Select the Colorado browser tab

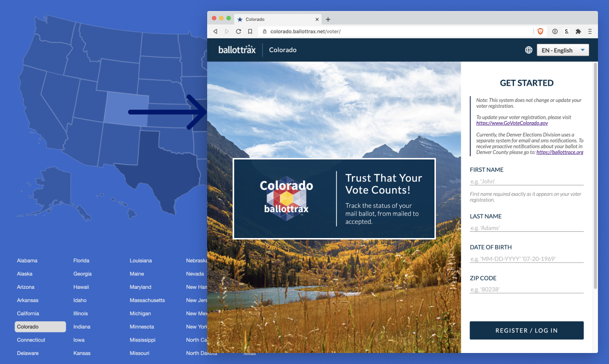click(277, 20)
